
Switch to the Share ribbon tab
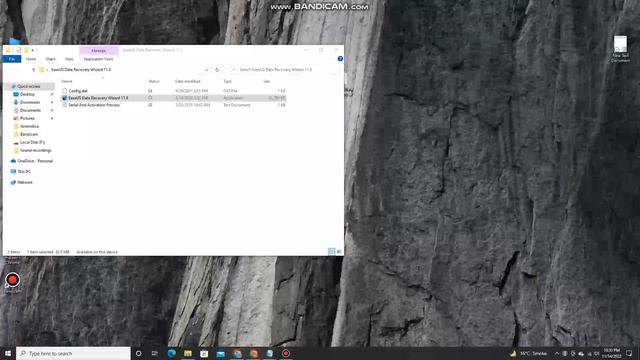50,59
